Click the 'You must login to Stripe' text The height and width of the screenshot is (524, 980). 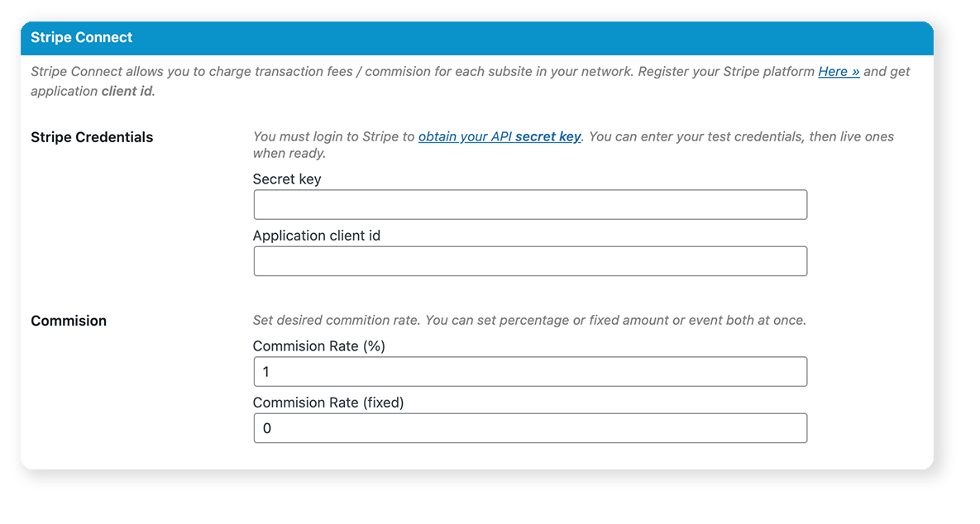tap(333, 136)
